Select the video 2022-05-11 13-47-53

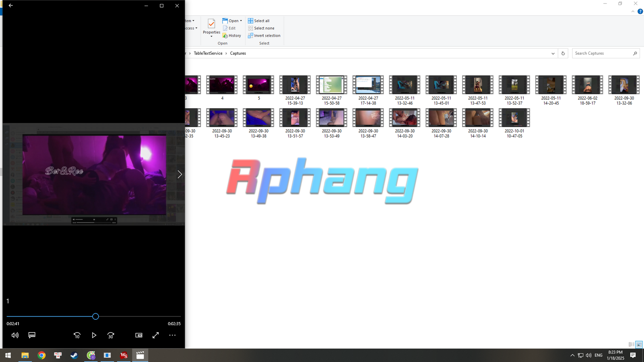tap(478, 90)
